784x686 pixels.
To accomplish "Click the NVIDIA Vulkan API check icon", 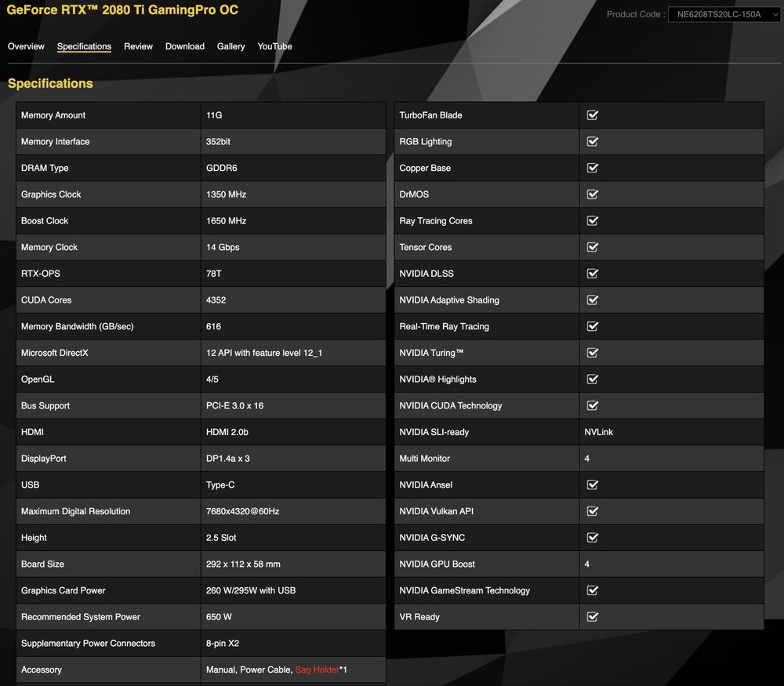I will click(x=593, y=511).
